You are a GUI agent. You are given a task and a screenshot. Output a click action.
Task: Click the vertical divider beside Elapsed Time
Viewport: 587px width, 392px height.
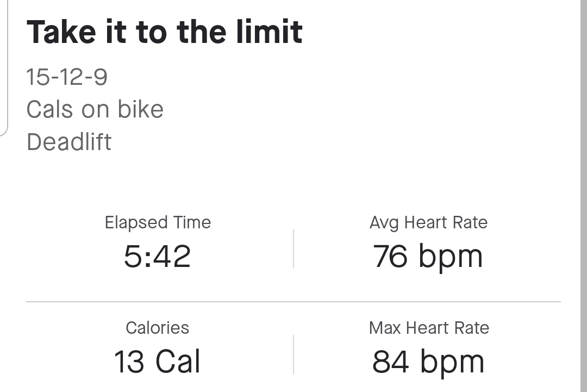[x=293, y=248]
